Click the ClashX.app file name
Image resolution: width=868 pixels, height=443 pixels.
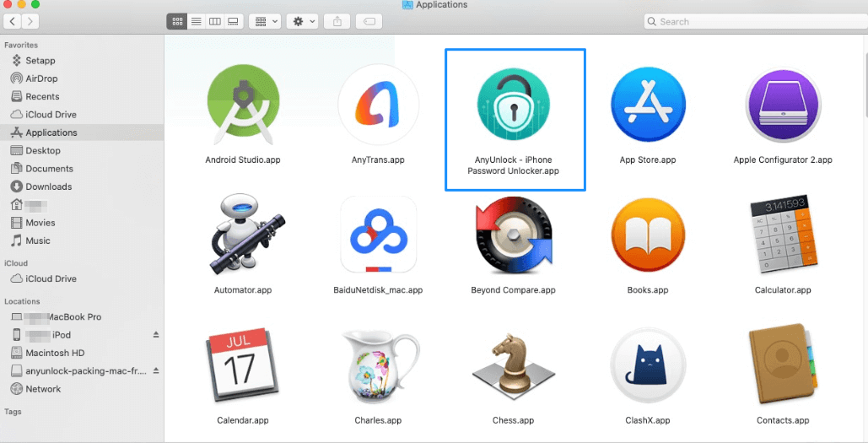click(x=648, y=420)
